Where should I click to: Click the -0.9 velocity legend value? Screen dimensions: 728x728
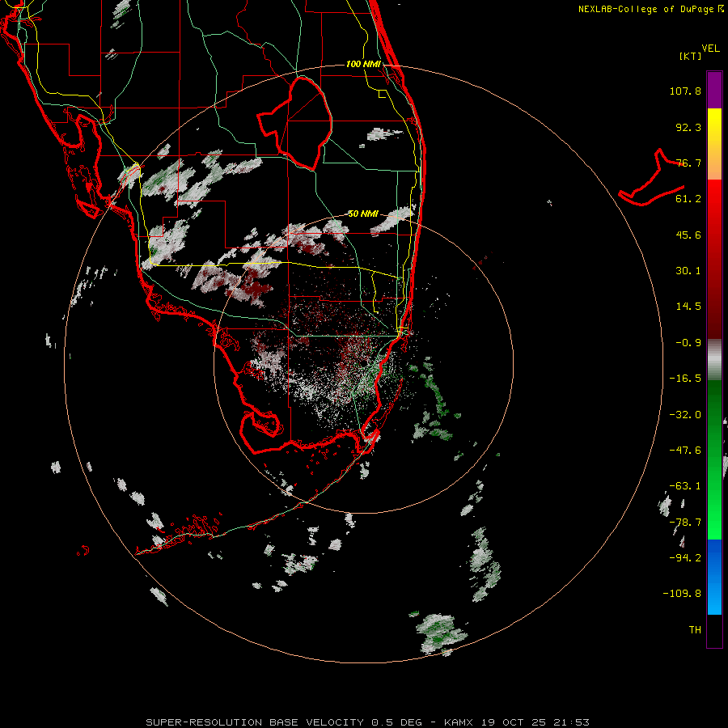[x=688, y=343]
